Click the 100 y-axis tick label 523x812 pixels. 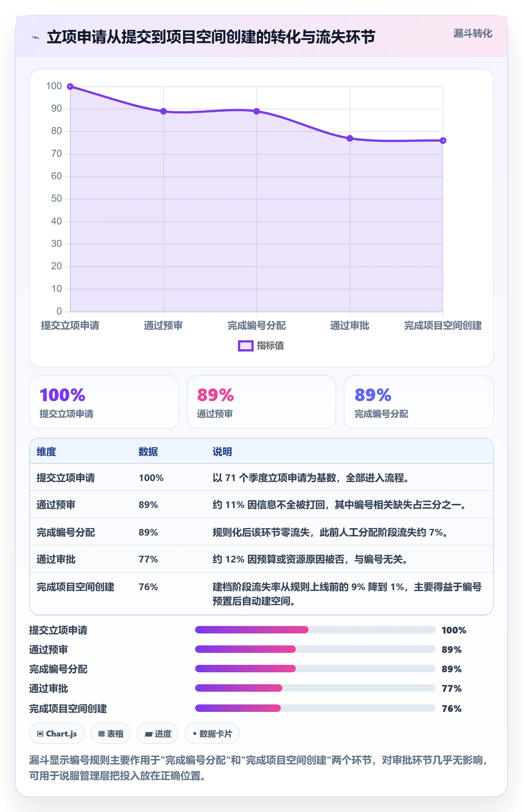54,86
